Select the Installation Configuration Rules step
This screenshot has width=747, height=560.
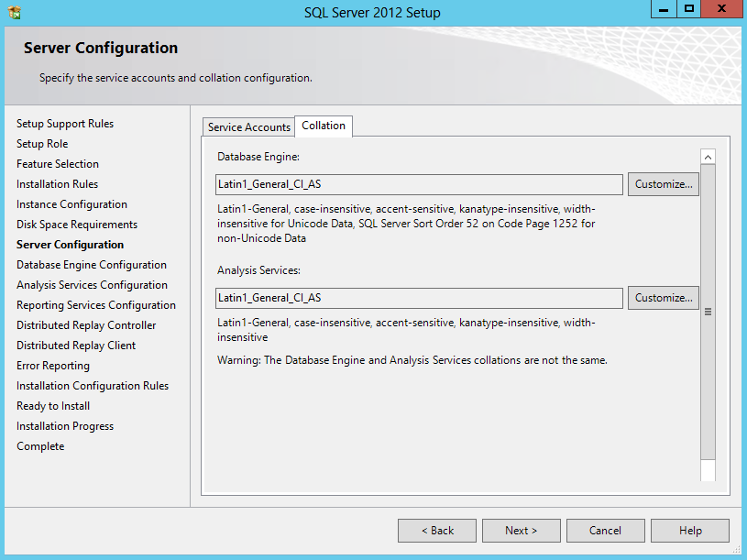[x=93, y=386]
